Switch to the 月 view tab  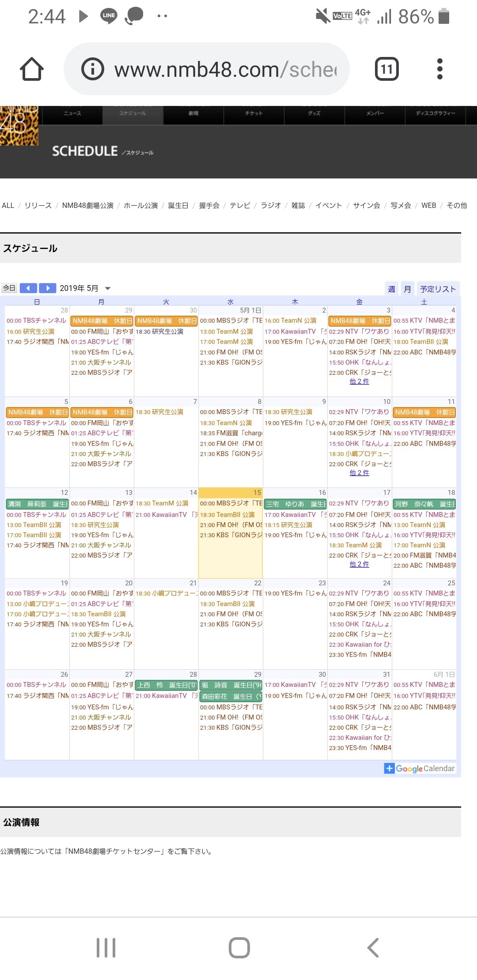pyautogui.click(x=407, y=289)
